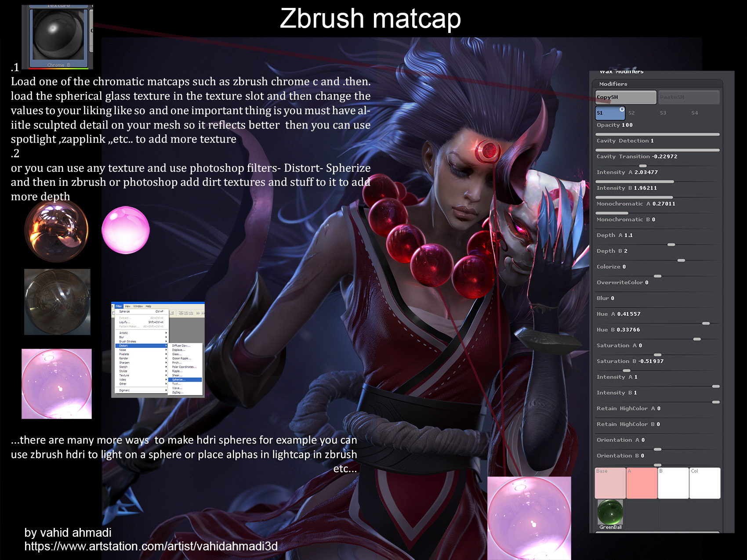Open the B color swatch
The image size is (747, 560).
click(673, 483)
